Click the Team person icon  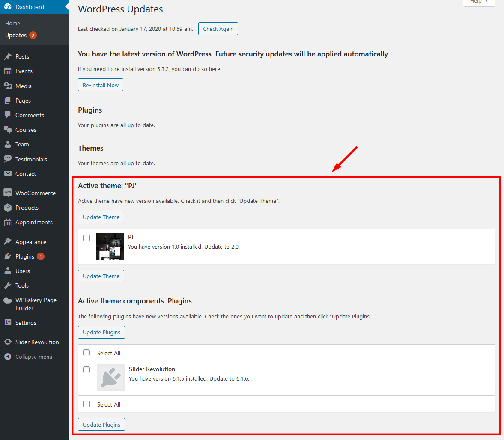click(x=8, y=144)
